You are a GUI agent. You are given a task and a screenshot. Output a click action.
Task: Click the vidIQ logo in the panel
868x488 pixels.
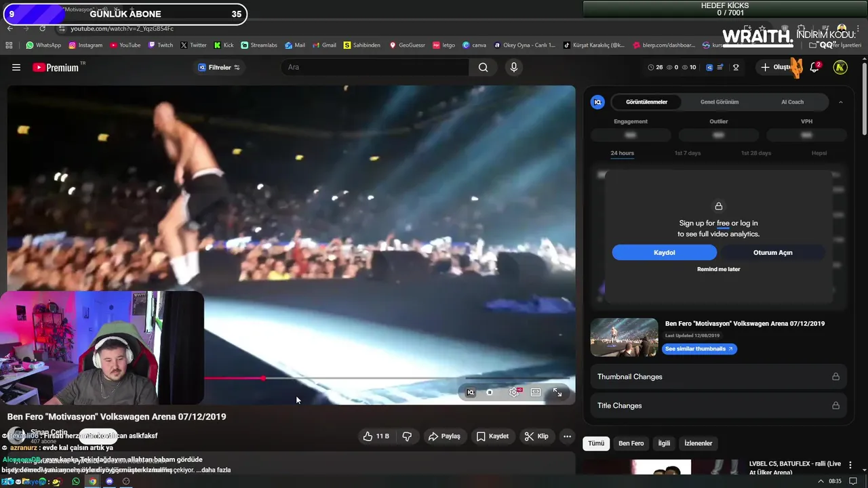coord(597,102)
